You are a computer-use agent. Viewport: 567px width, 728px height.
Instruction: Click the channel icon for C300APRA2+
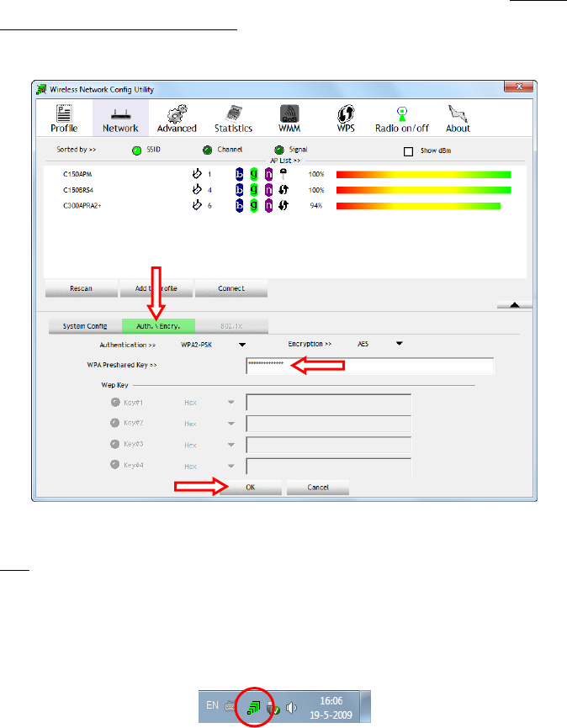(197, 205)
